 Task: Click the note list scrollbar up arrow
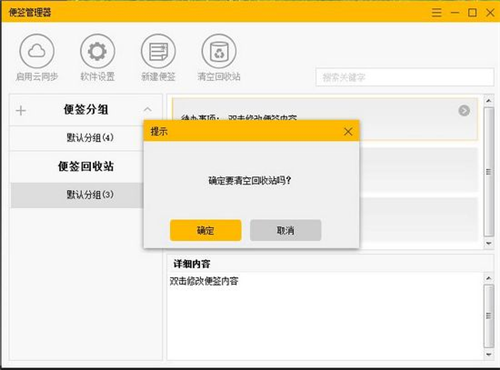[489, 101]
